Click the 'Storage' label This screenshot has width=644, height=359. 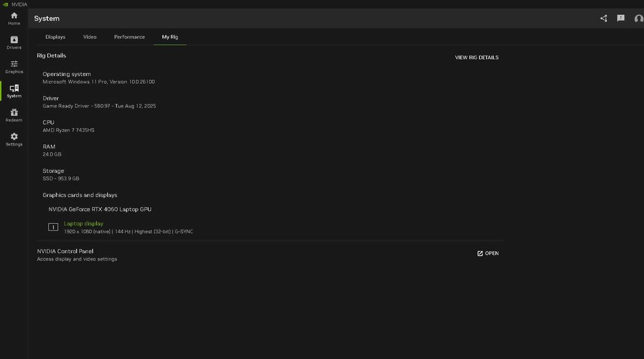pos(53,170)
